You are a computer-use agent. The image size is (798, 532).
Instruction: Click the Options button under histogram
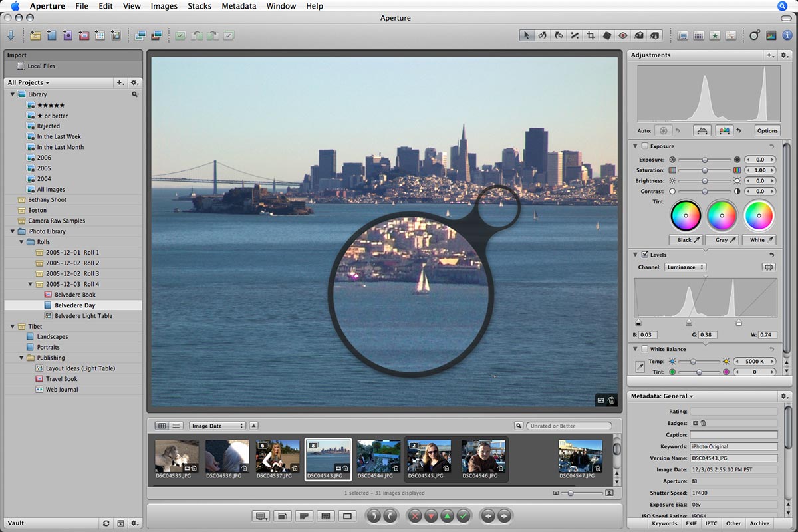coord(767,130)
